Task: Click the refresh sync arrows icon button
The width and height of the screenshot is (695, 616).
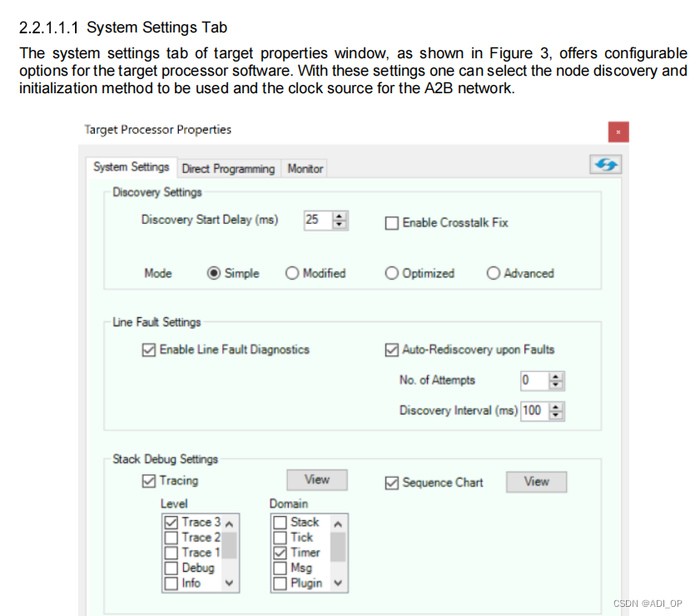Action: (x=605, y=165)
